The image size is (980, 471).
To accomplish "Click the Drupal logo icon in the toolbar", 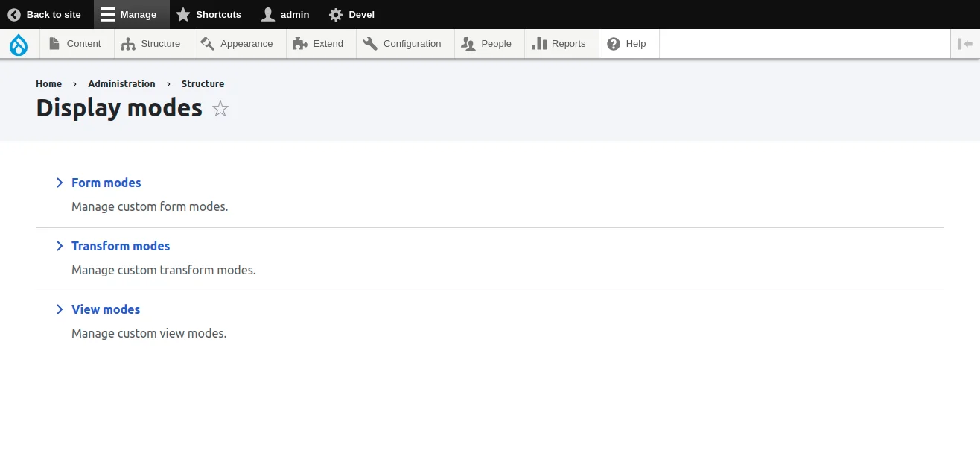I will tap(19, 44).
